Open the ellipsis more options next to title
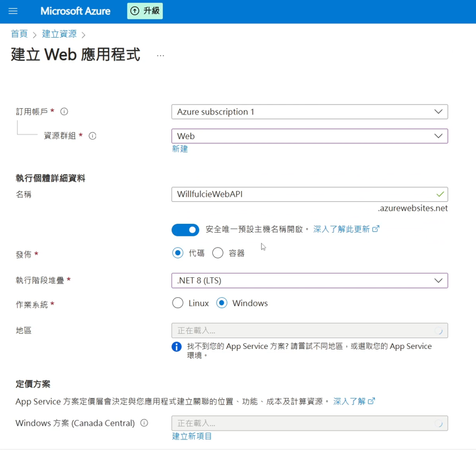The image size is (476, 452). point(161,55)
